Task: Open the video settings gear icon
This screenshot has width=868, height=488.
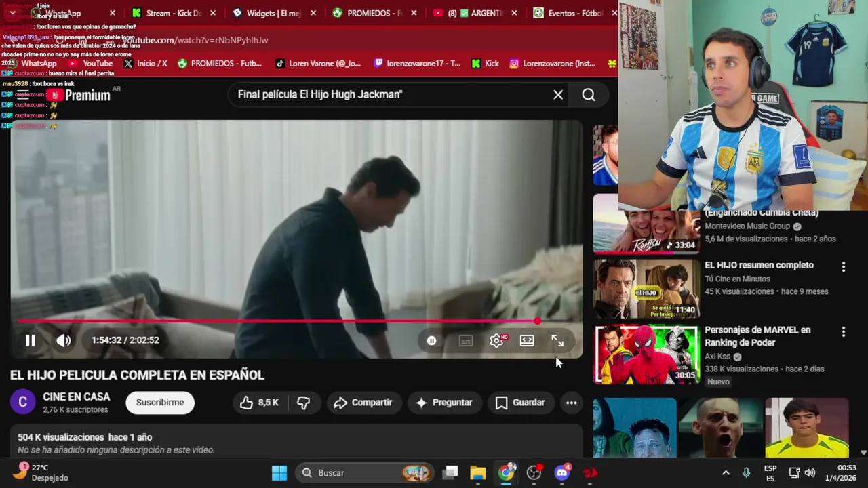Action: tap(497, 341)
